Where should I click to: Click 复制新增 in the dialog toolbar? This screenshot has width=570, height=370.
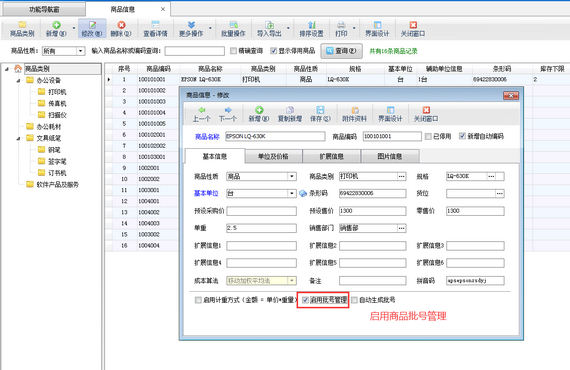(x=290, y=114)
